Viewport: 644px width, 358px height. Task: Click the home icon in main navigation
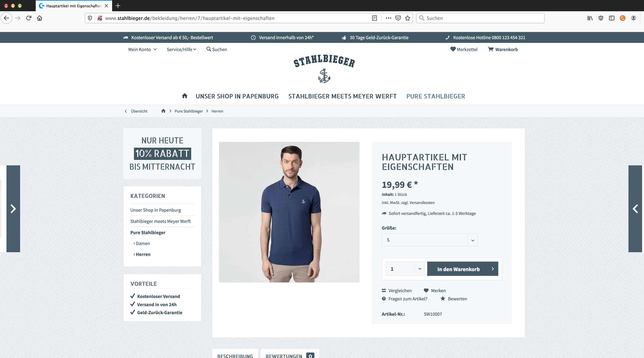(184, 96)
